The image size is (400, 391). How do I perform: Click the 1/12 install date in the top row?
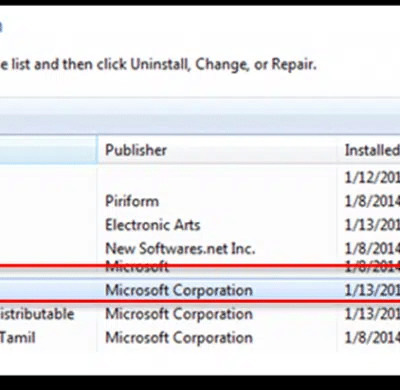coord(372,177)
